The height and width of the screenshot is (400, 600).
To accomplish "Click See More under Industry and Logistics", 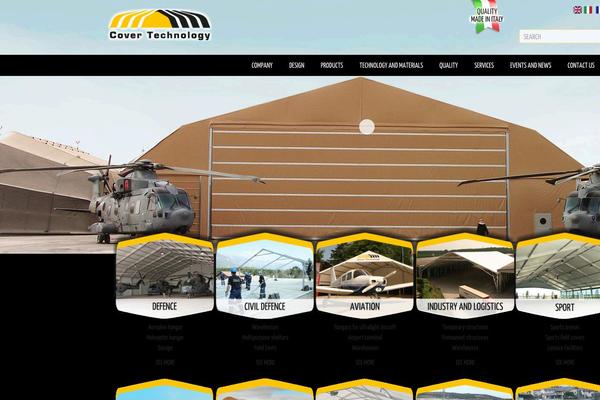I will pos(465,362).
